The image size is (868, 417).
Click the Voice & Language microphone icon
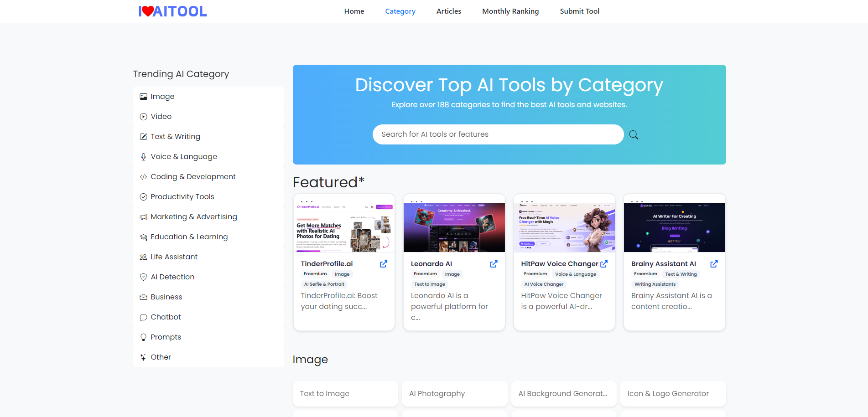pyautogui.click(x=143, y=157)
